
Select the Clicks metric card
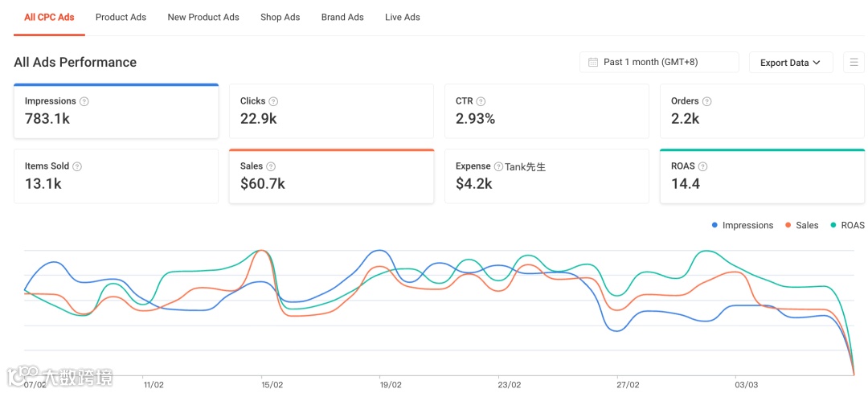(x=331, y=111)
